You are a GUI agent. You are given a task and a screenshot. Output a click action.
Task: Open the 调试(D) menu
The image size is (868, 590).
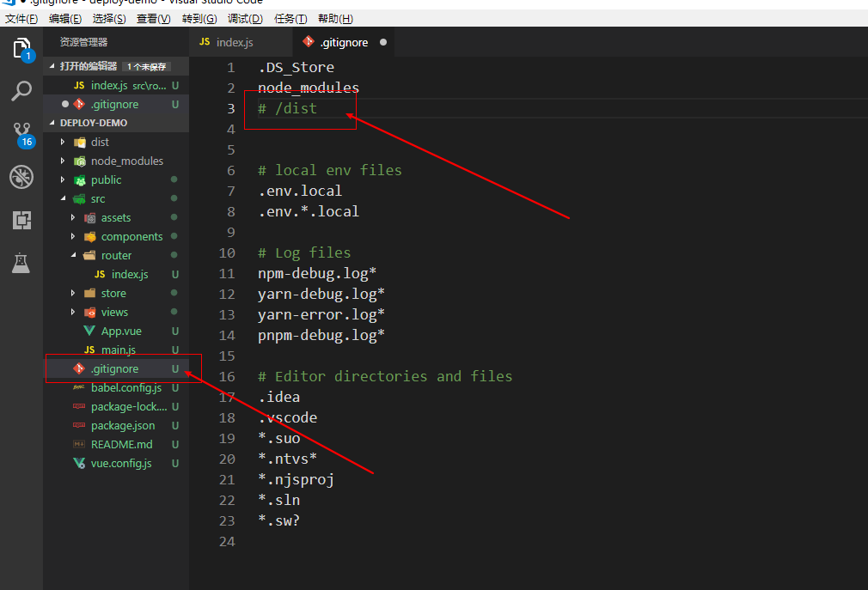point(245,19)
